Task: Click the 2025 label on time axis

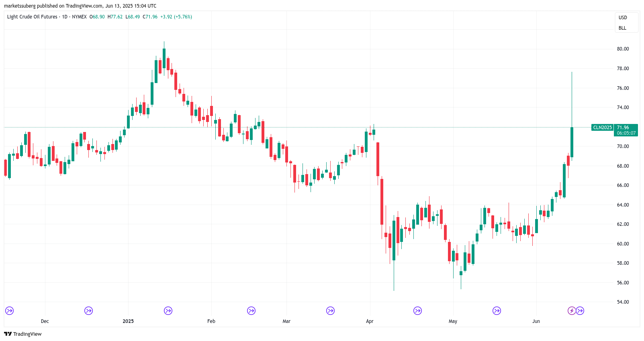Action: [x=128, y=321]
